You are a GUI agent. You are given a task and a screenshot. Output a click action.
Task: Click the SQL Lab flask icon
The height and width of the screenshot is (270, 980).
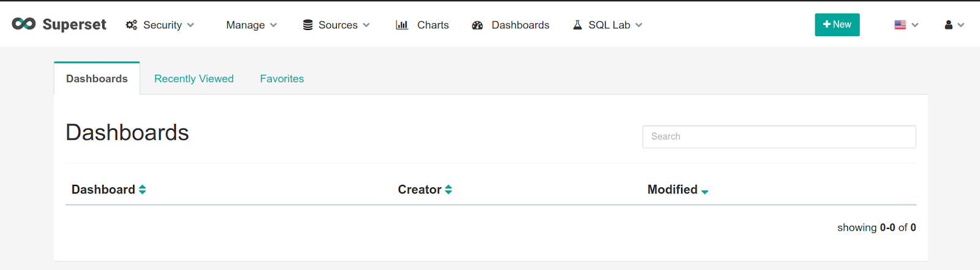tap(577, 25)
